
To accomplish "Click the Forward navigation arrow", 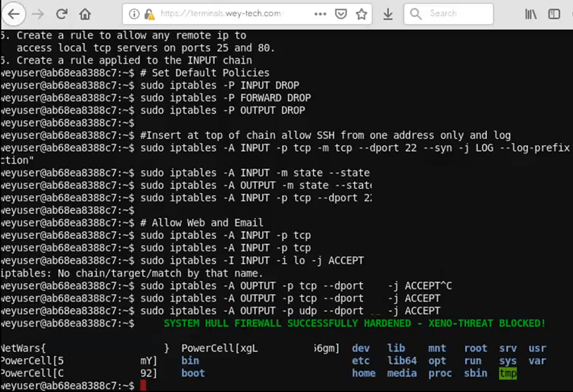I will tap(38, 14).
